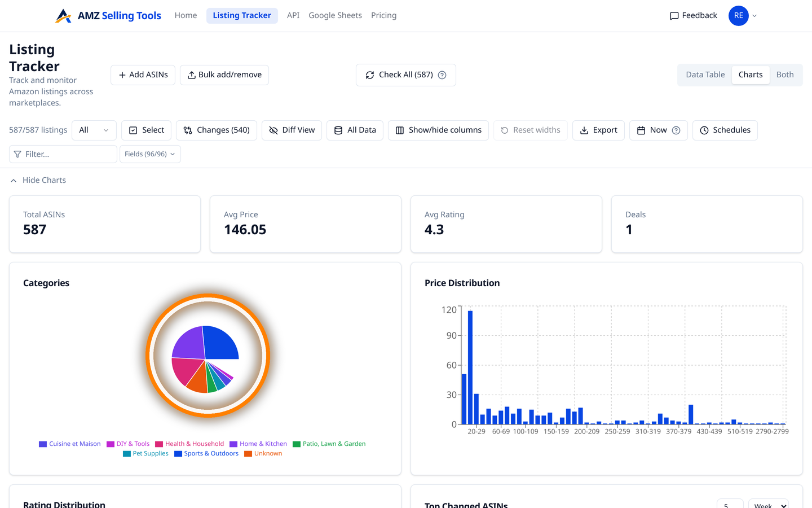Switch to the Charts view
The width and height of the screenshot is (812, 508).
751,75
